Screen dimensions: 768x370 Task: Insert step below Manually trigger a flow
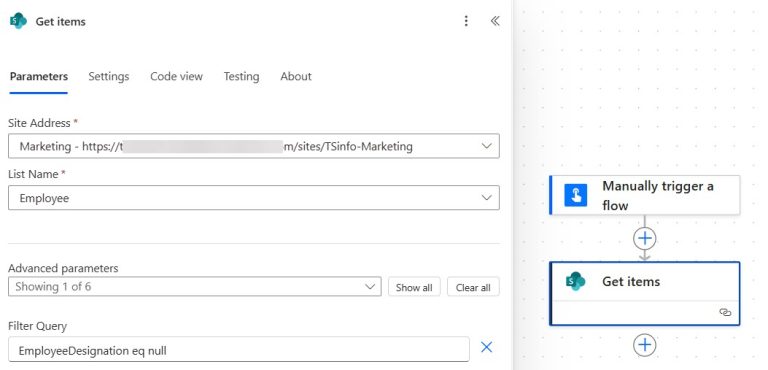tap(645, 238)
